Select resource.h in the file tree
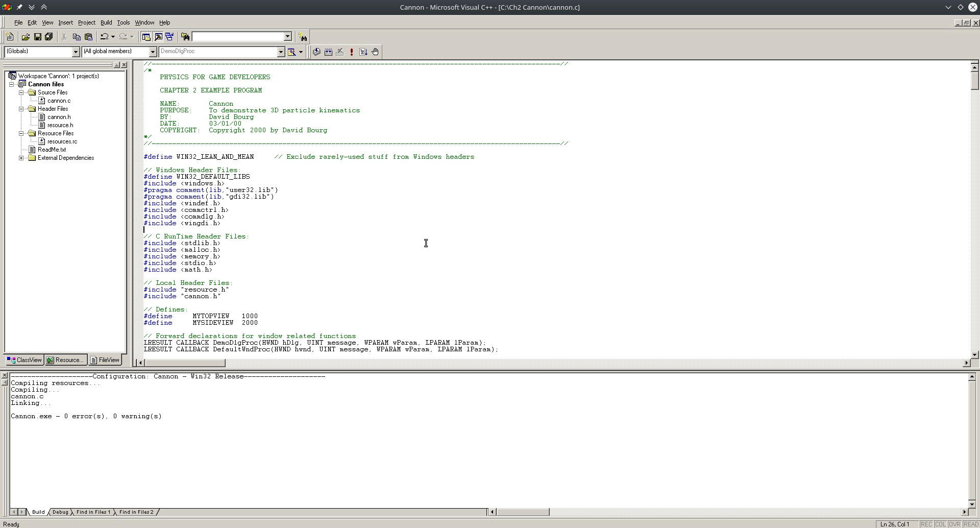The image size is (980, 528). point(60,125)
